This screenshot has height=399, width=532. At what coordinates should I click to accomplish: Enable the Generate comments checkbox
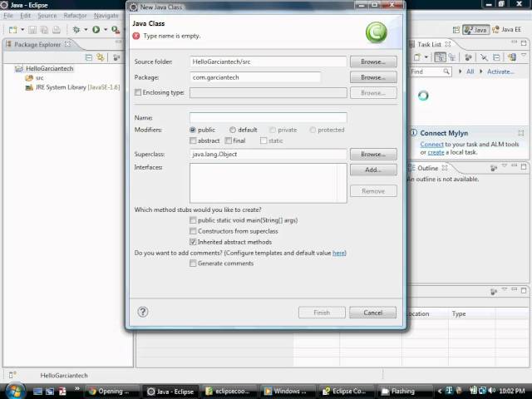(193, 264)
